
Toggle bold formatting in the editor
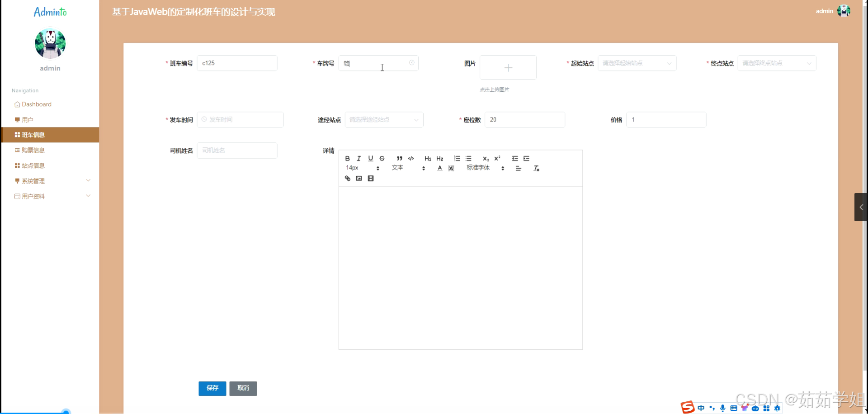347,158
